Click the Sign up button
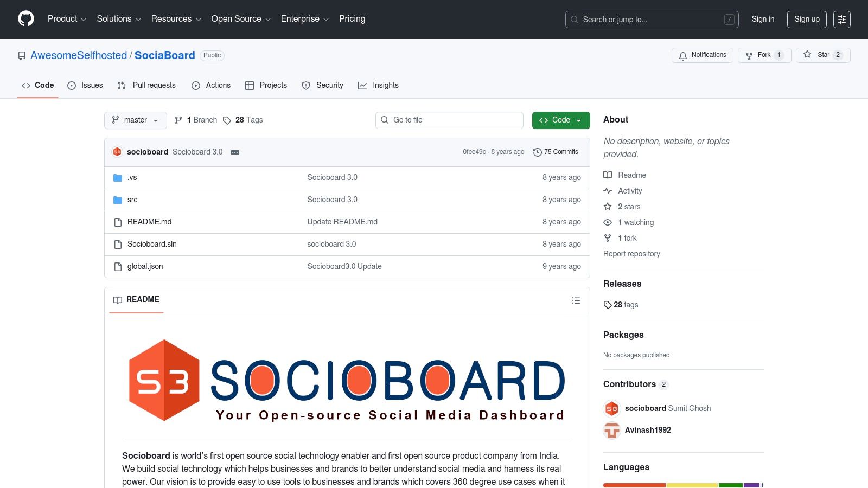The width and height of the screenshot is (868, 488). pyautogui.click(x=807, y=20)
